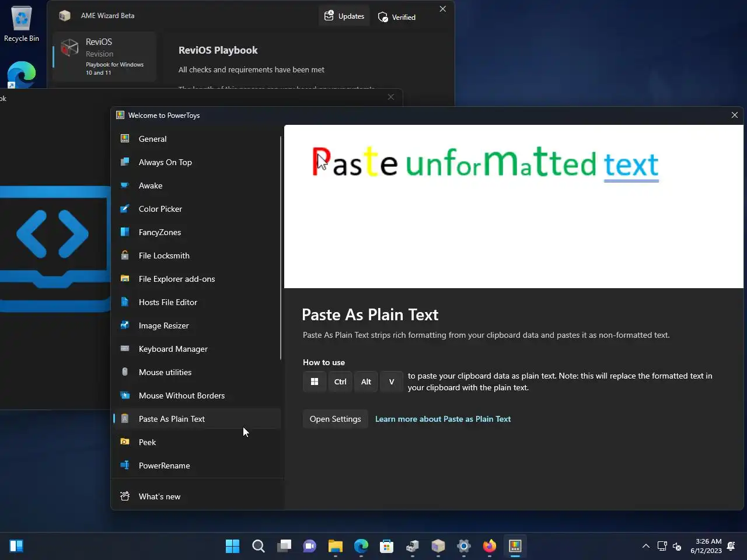
Task: Select the FancyZones icon in sidebar
Action: pos(125,232)
